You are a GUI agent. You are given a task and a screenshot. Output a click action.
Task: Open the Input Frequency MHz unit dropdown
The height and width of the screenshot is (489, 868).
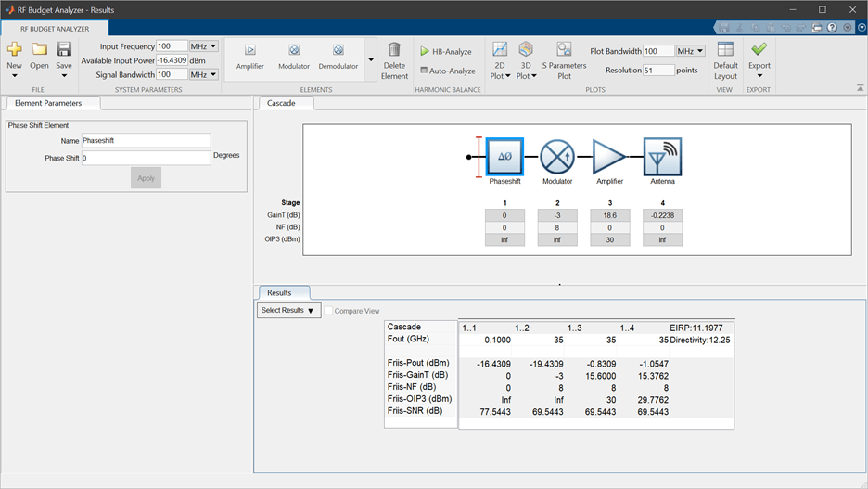(204, 46)
